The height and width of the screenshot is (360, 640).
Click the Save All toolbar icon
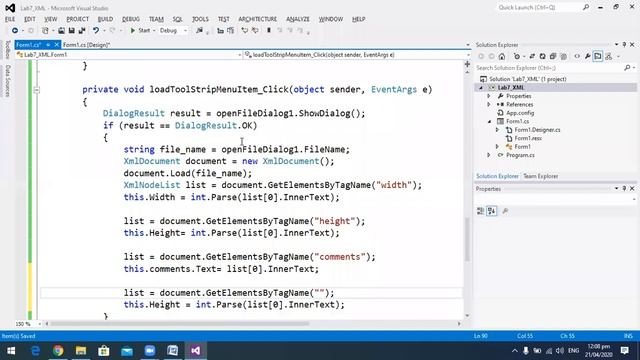[82, 31]
